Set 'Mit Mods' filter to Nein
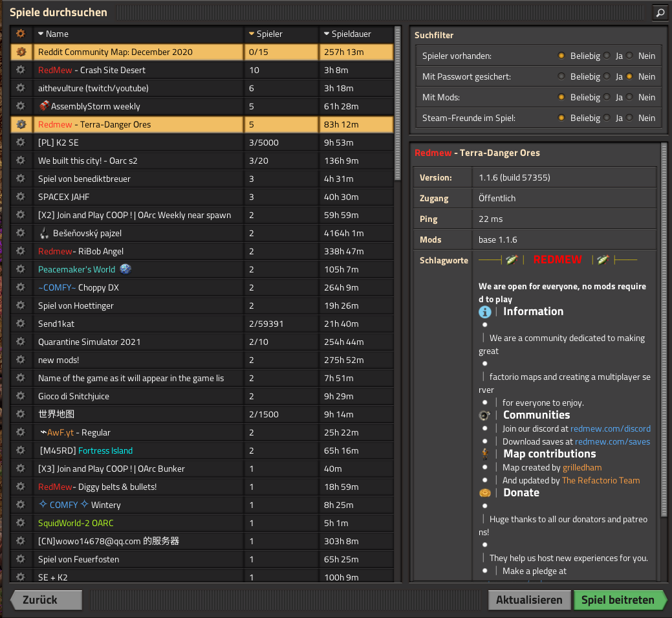This screenshot has width=672, height=618. coord(629,97)
